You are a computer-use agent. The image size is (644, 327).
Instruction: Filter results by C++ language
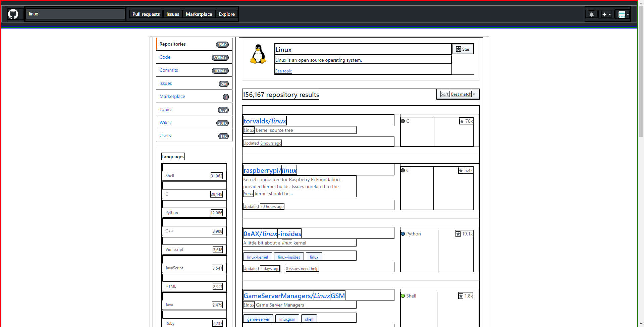(194, 231)
